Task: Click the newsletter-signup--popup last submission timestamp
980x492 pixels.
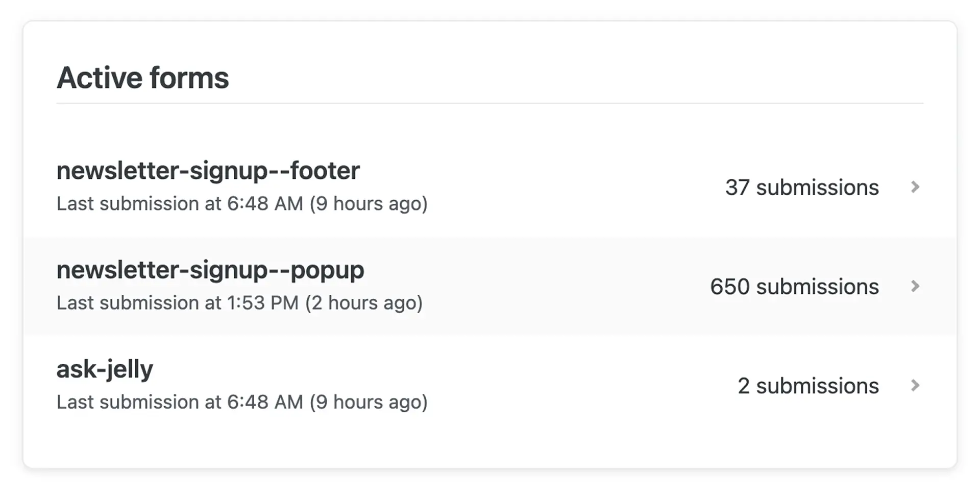Action: point(240,302)
